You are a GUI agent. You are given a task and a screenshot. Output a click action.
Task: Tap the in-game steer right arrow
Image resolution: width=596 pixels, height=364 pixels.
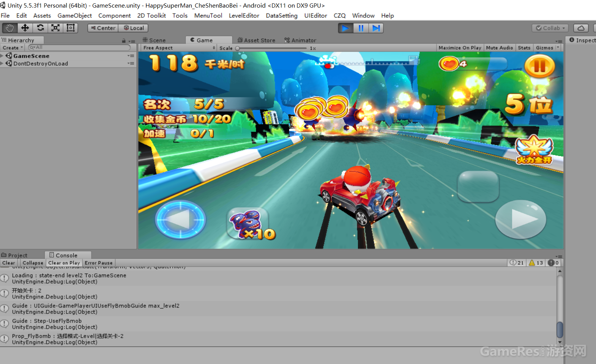(x=521, y=220)
